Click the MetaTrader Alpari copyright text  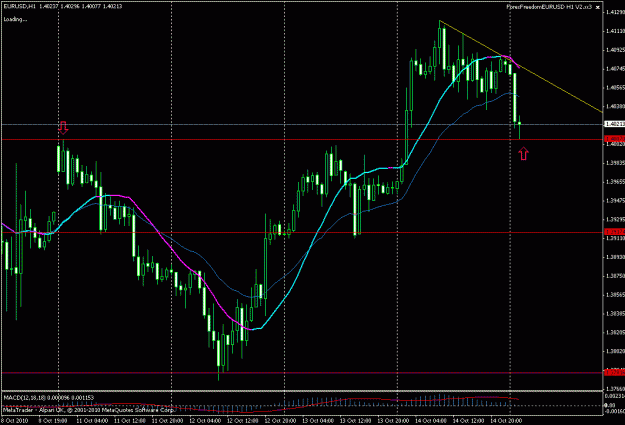88,409
